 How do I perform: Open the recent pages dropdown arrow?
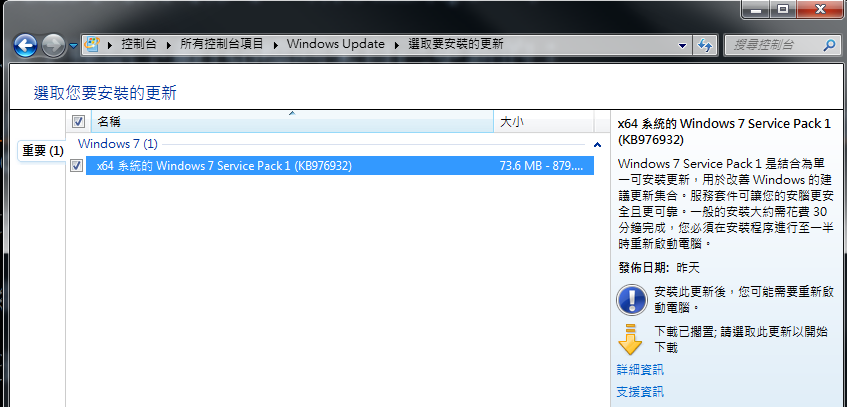click(x=73, y=46)
